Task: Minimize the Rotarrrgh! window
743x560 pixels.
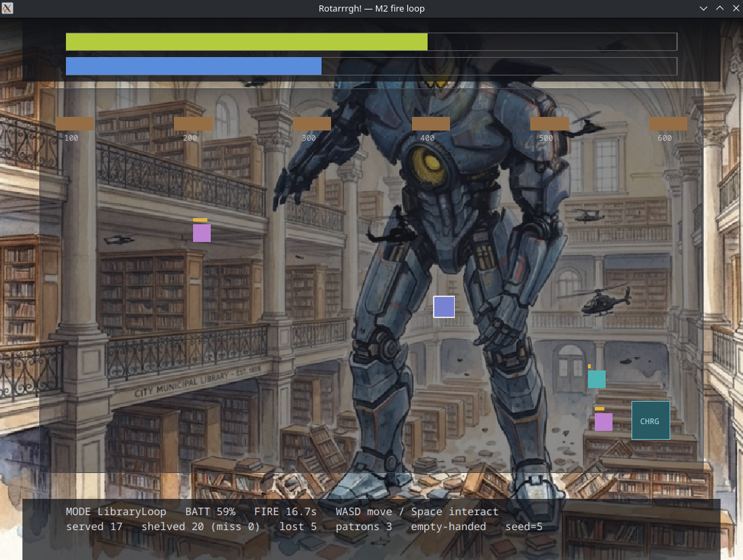Action: (704, 8)
